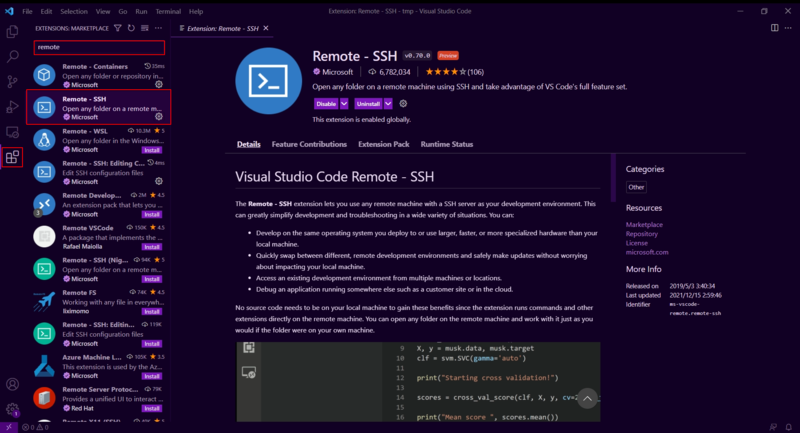The width and height of the screenshot is (800, 433).
Task: Click the Other category badge
Action: click(x=636, y=187)
